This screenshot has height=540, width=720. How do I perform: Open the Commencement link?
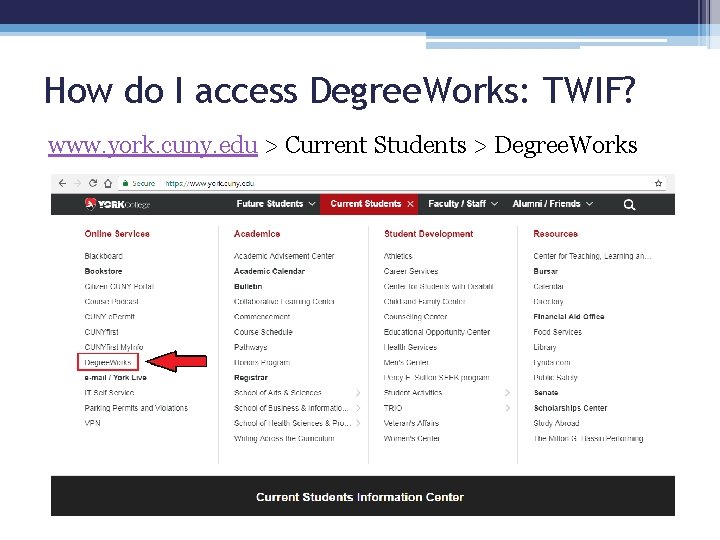pos(262,317)
